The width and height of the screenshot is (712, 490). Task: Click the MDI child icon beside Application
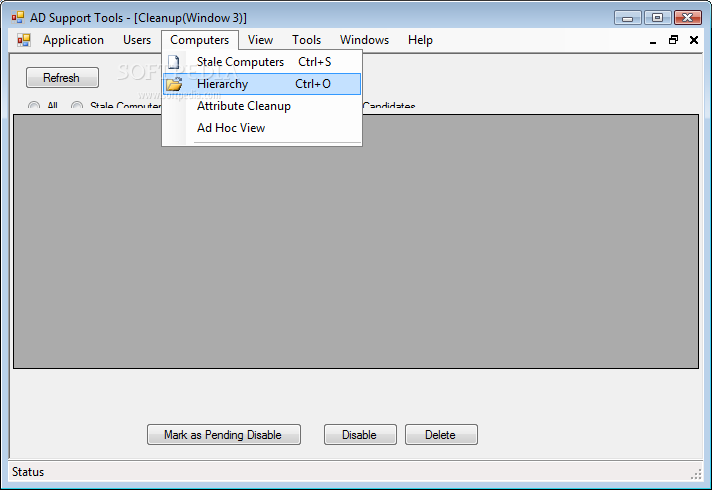(24, 40)
